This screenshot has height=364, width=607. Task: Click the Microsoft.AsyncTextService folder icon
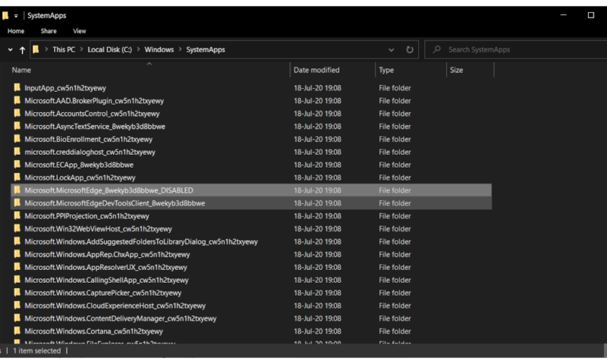[x=17, y=126]
